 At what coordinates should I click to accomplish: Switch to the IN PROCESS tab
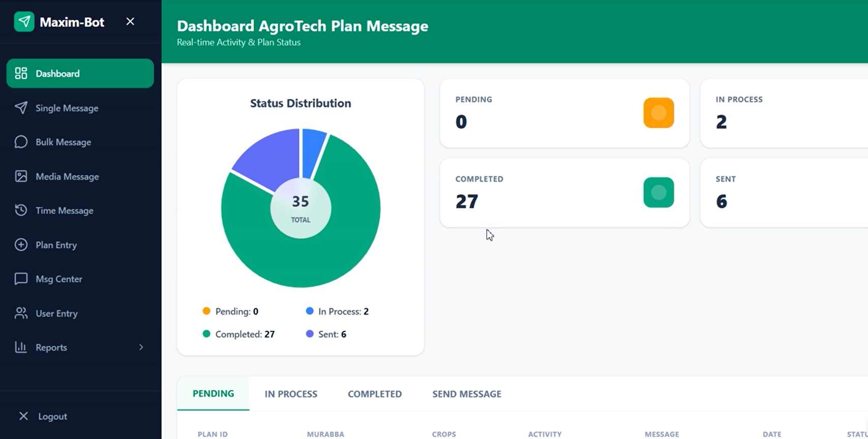pyautogui.click(x=291, y=394)
